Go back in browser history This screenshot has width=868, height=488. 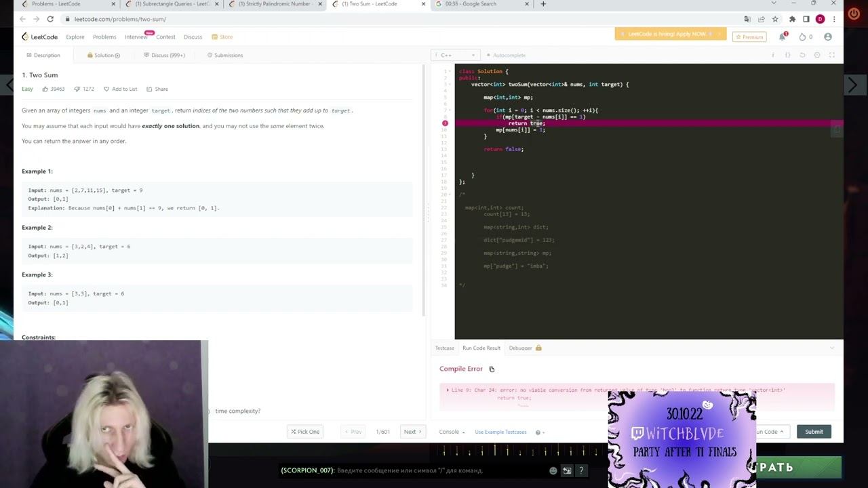tap(22, 19)
